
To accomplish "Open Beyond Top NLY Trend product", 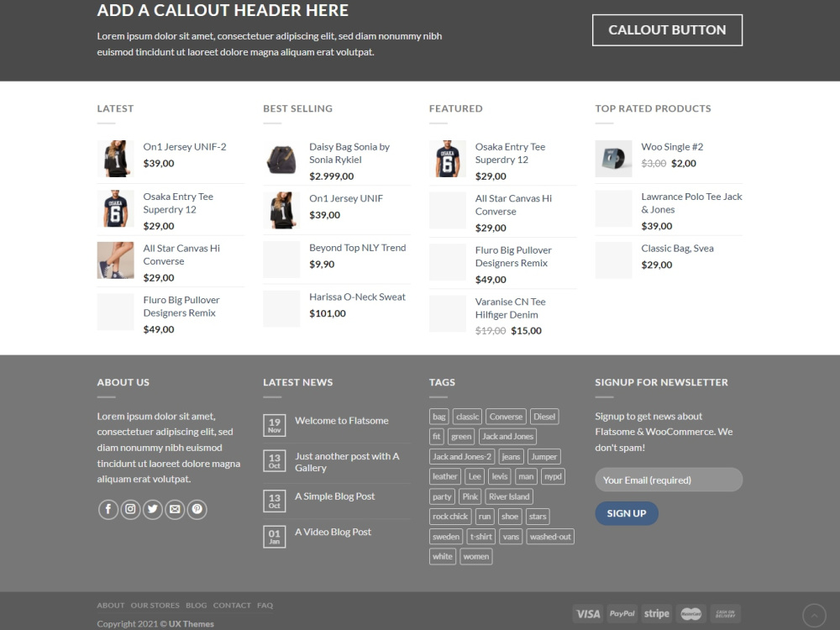I will tap(357, 248).
